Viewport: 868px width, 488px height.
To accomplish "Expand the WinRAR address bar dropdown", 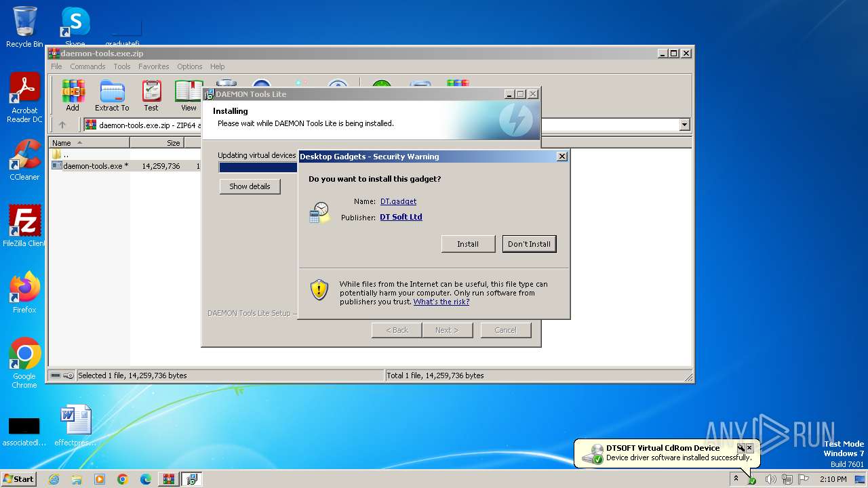I will coord(684,125).
